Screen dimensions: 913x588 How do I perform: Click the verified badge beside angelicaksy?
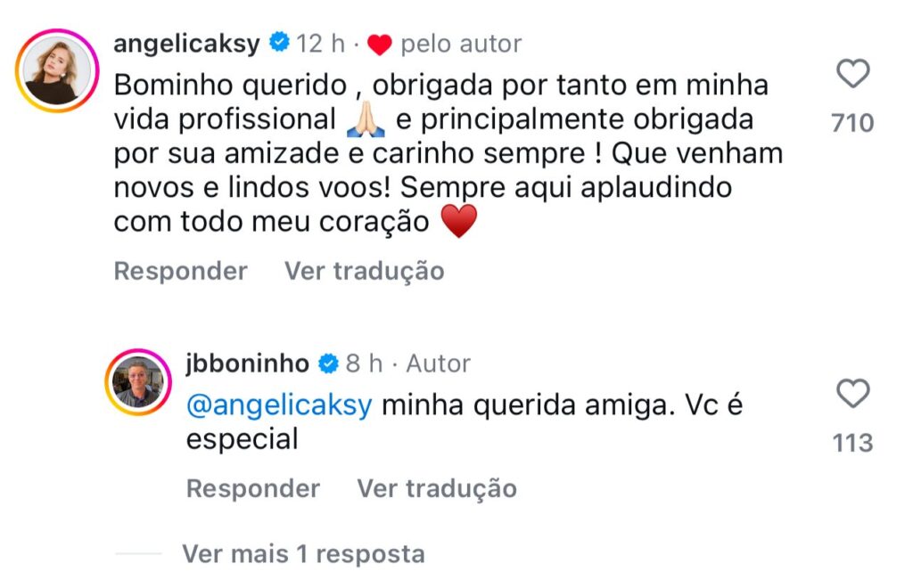pos(279,43)
